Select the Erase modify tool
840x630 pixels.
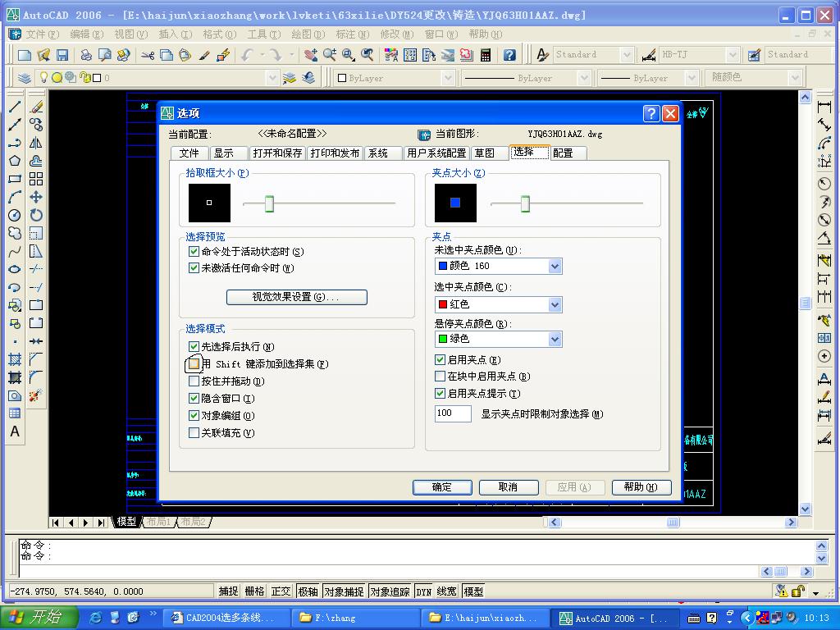(36, 106)
